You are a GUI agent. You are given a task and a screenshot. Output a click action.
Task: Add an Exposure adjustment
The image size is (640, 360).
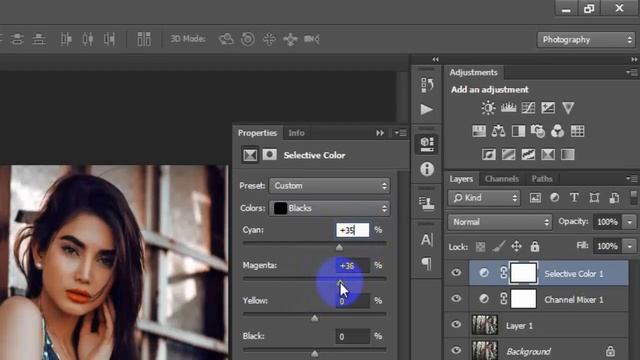tap(548, 108)
